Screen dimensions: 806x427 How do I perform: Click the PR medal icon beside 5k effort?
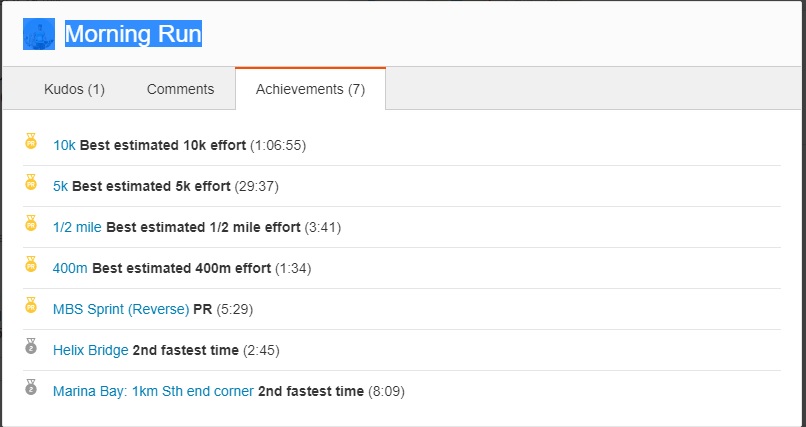click(31, 182)
